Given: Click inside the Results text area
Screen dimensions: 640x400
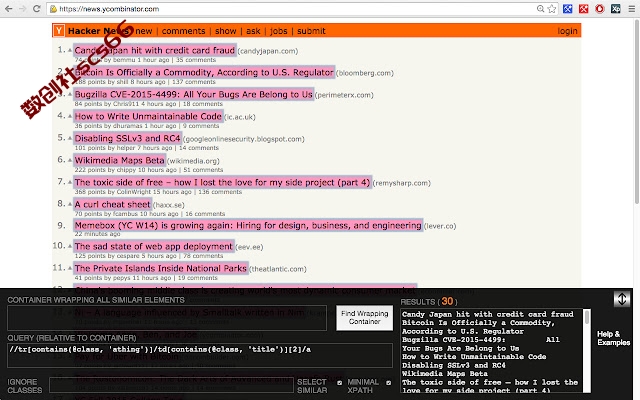Looking at the screenshot, I should (492, 351).
